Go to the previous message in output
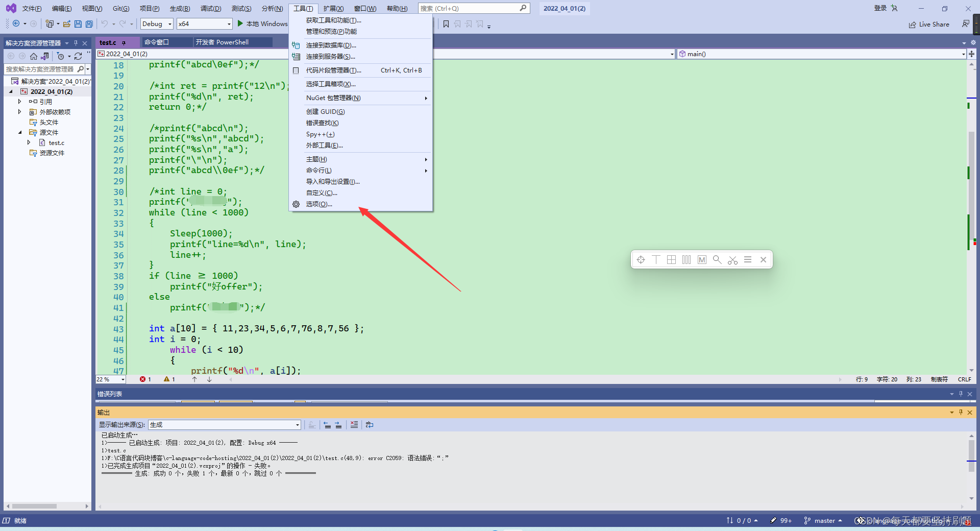 (327, 425)
